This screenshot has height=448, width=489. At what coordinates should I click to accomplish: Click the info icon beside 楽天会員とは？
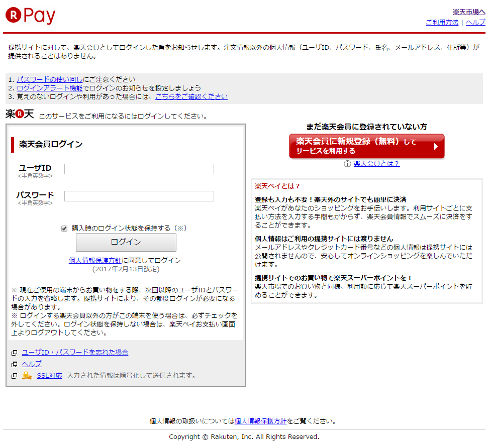click(347, 164)
